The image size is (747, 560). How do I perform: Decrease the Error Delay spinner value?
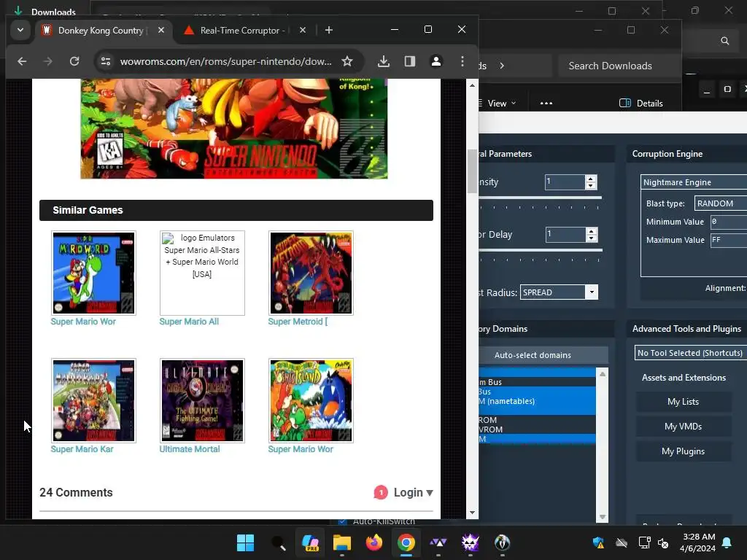pyautogui.click(x=591, y=238)
